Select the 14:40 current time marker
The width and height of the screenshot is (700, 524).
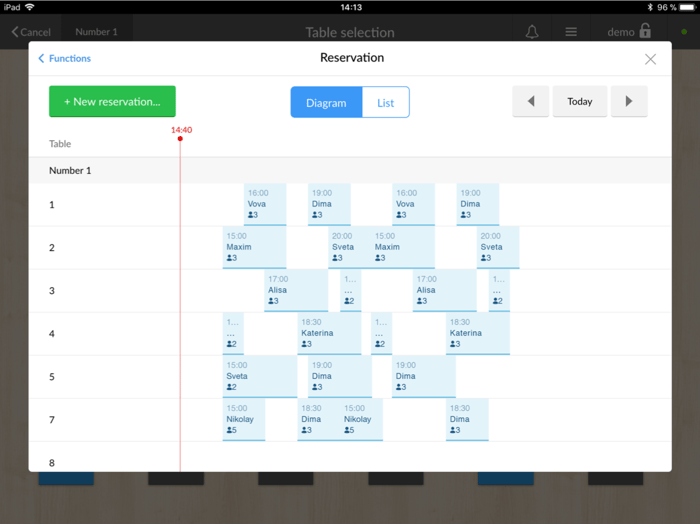pos(181,131)
